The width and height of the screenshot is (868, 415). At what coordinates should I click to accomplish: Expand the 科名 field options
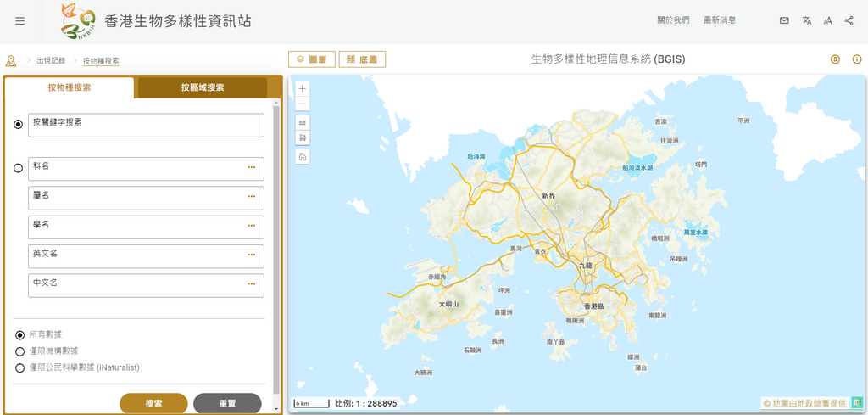[251, 168]
